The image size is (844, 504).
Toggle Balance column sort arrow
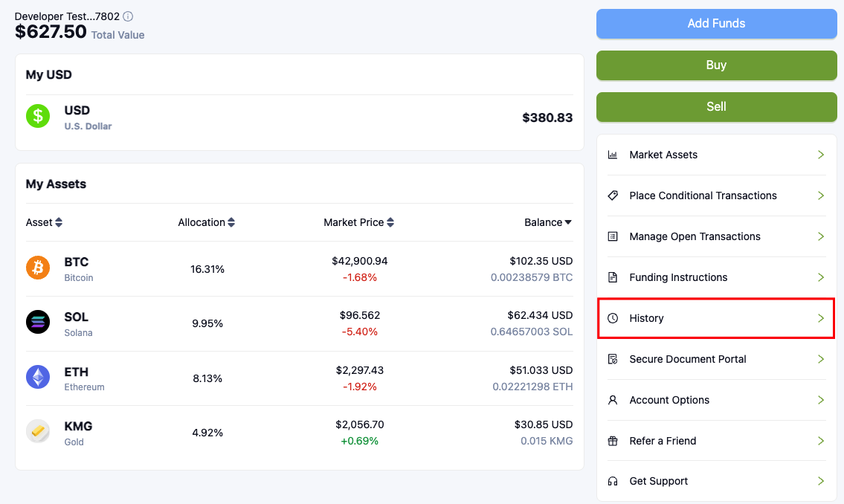(568, 222)
